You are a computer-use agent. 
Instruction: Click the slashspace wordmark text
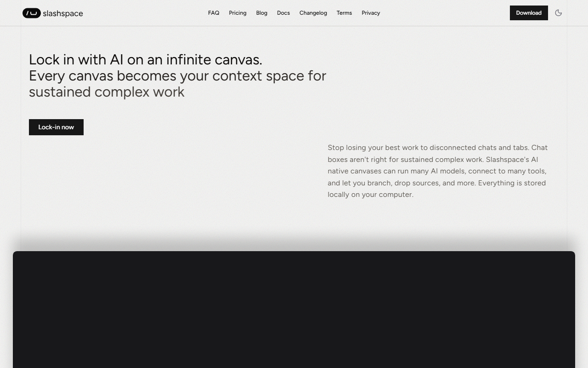tap(63, 13)
